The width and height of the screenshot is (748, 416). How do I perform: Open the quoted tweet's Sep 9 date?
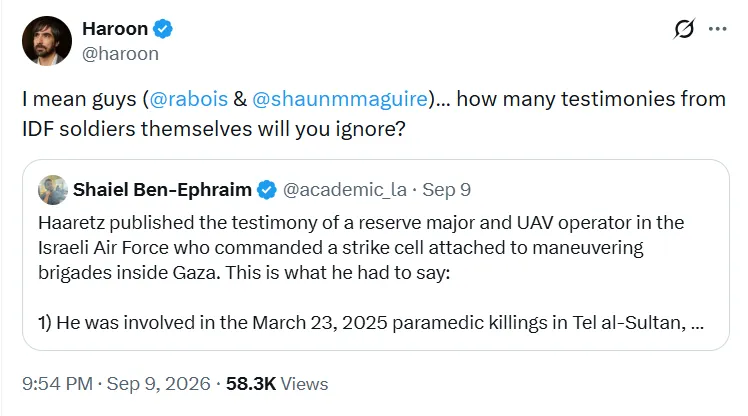[x=447, y=190]
